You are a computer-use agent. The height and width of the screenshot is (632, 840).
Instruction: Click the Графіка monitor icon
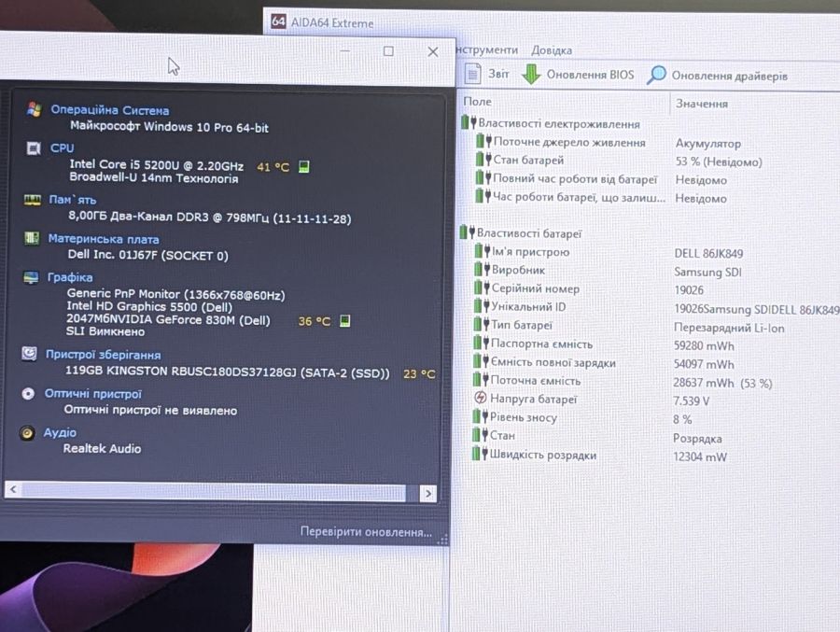pyautogui.click(x=31, y=277)
